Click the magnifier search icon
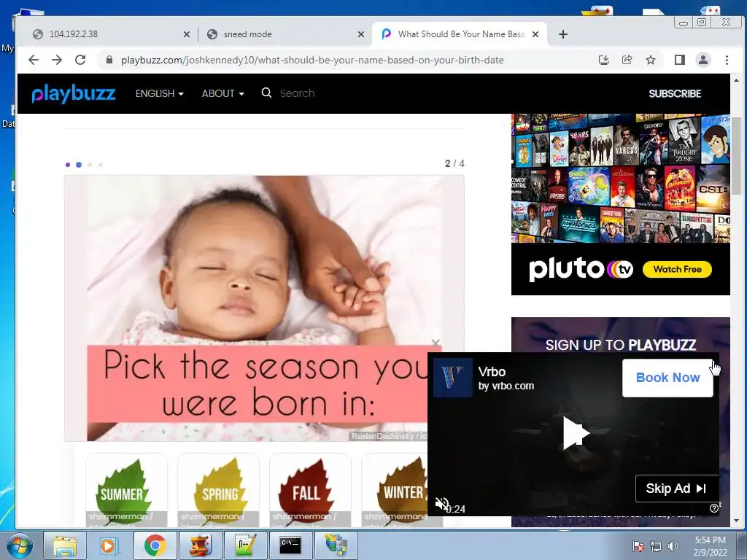Viewport: 747px width, 560px height. tap(266, 93)
